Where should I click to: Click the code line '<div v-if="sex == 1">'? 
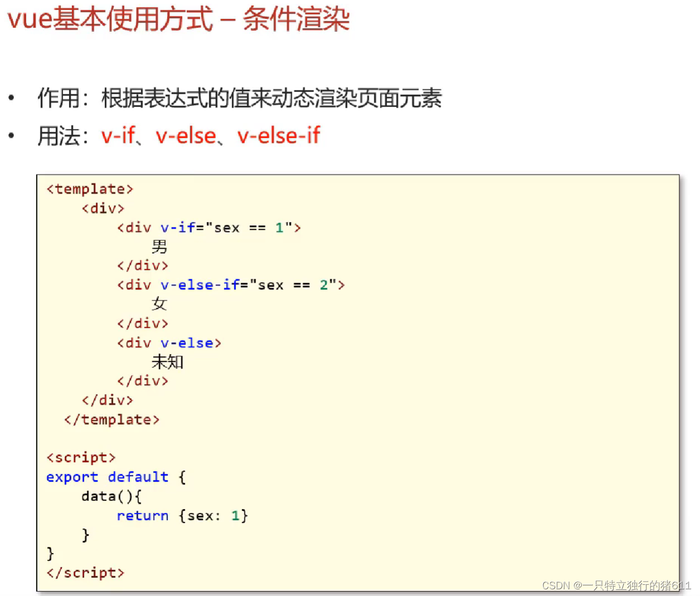209,227
